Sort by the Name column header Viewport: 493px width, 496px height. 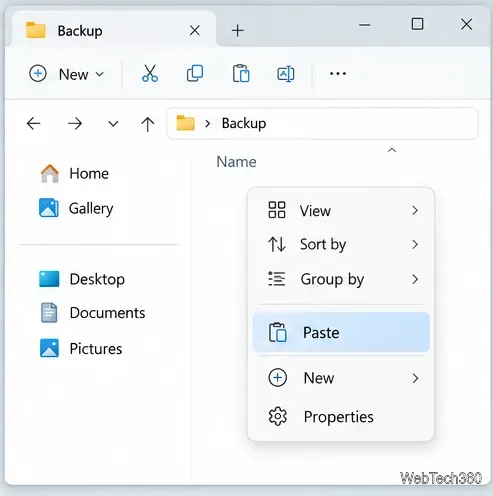236,162
